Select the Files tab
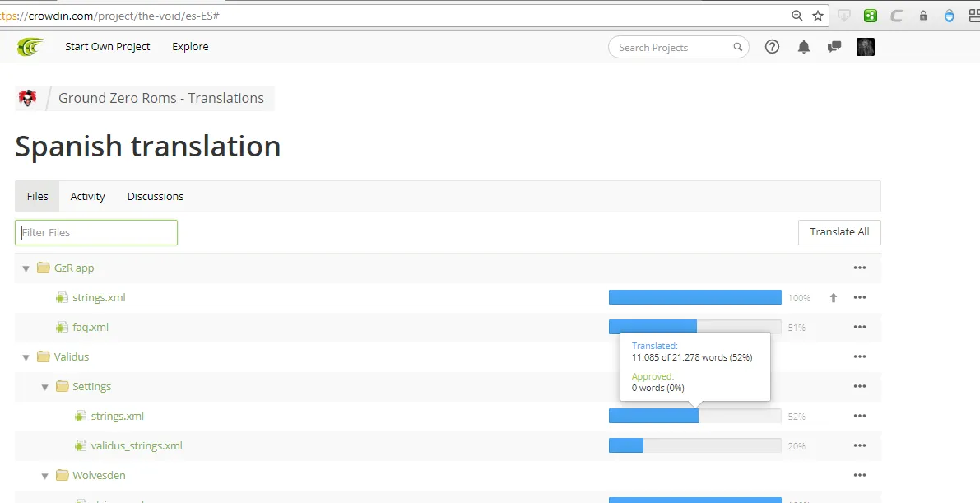Viewport: 980px width, 503px height. pyautogui.click(x=38, y=197)
